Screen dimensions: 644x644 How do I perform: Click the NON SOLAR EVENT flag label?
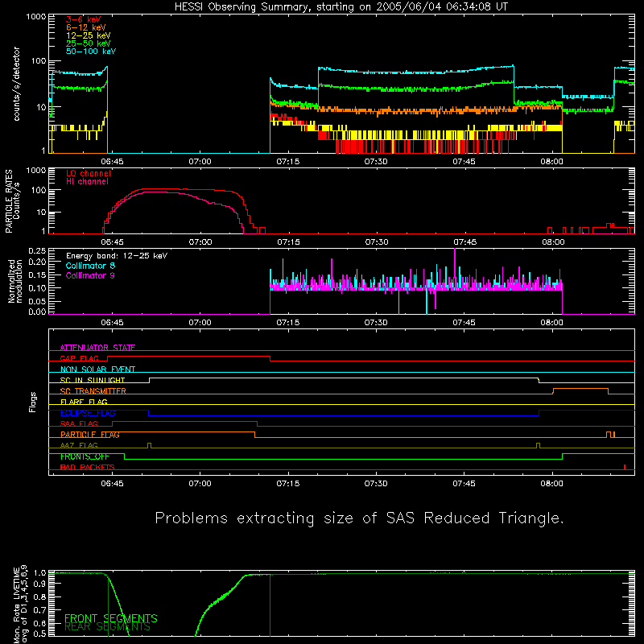point(97,369)
